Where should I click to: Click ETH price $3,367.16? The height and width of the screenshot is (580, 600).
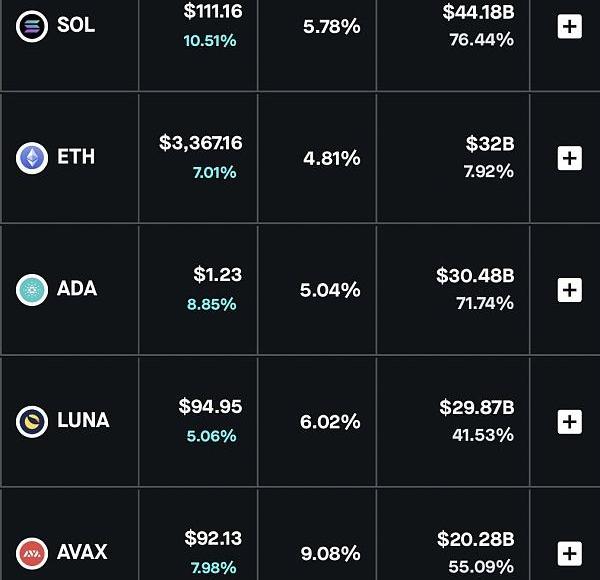[x=200, y=143]
